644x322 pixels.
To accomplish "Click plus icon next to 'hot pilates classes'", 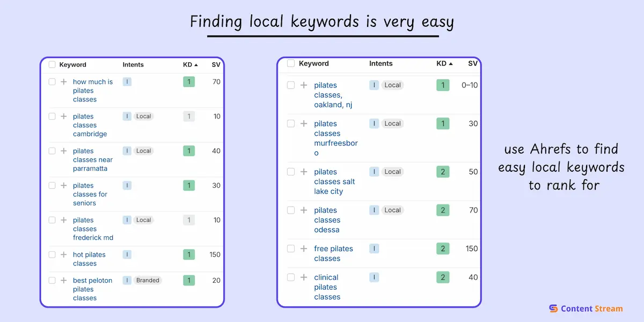I will tap(63, 255).
